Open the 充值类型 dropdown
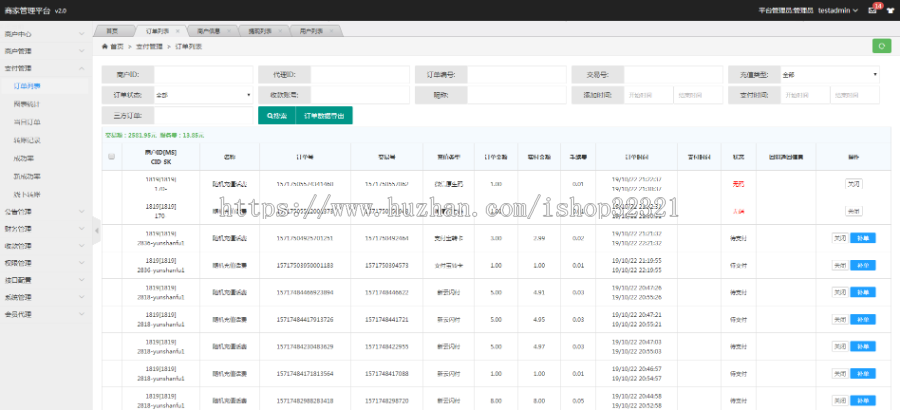Screen dimensions: 900x410 [829, 74]
